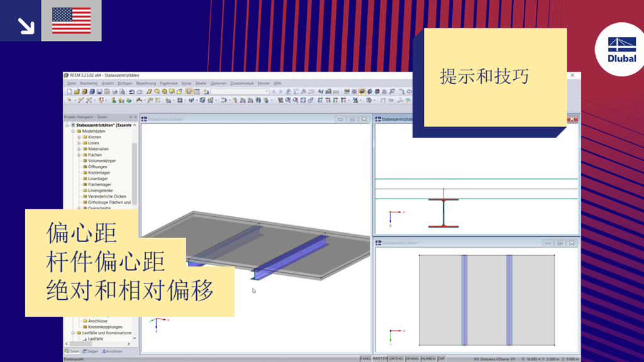Click the USA flag language icon
Screen dimensions: 644x362
72,21
